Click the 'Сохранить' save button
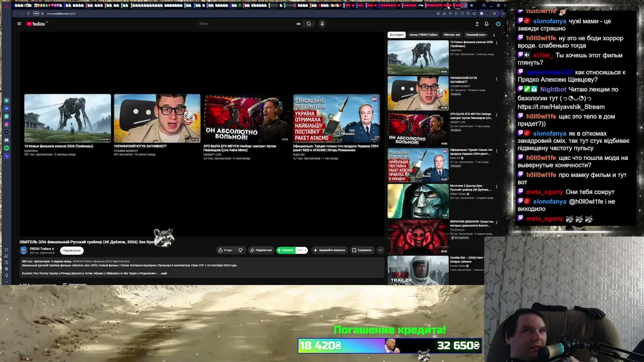The image size is (644, 362). pos(362,250)
